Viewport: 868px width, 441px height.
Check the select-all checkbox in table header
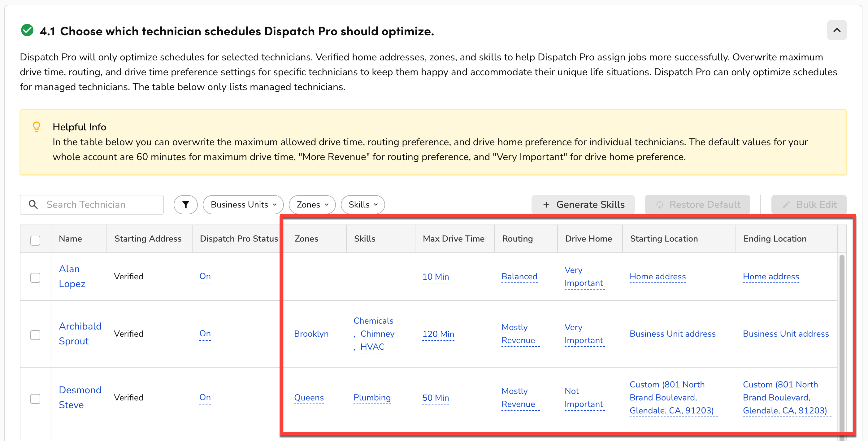[35, 240]
